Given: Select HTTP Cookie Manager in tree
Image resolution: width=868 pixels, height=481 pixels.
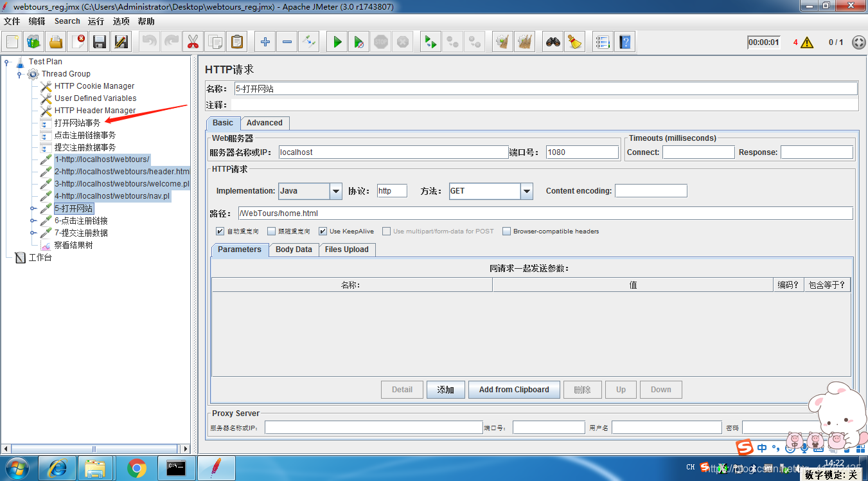Looking at the screenshot, I should tap(94, 86).
